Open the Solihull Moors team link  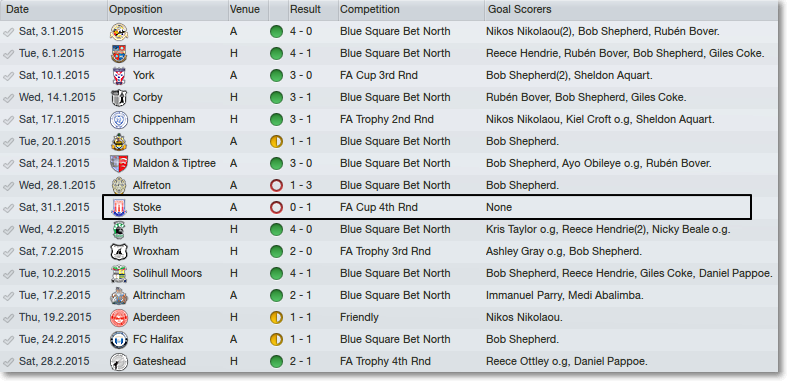(167, 274)
